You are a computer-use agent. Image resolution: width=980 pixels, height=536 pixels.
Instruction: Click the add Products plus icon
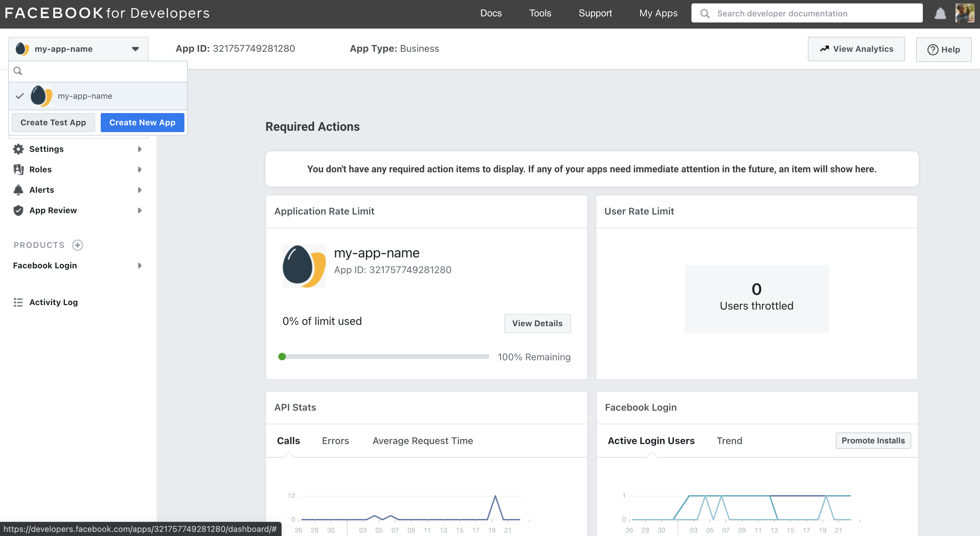tap(78, 245)
